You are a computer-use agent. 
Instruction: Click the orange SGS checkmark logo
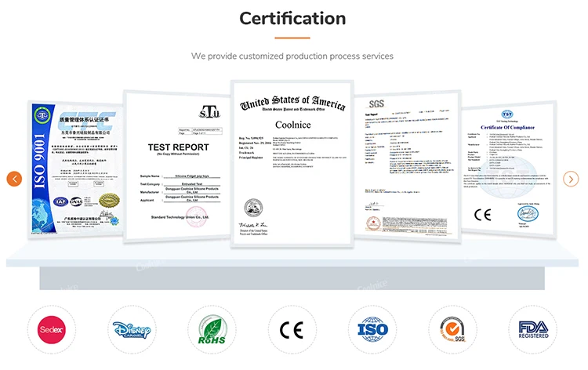452,330
